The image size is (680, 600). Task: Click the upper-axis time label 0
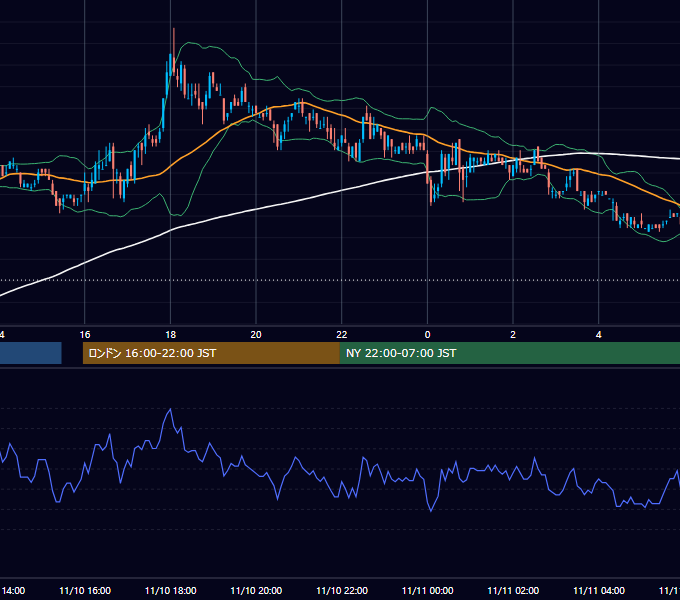428,335
